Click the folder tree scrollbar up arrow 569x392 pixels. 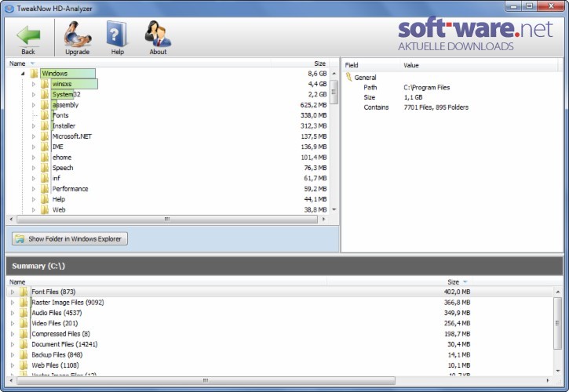334,74
